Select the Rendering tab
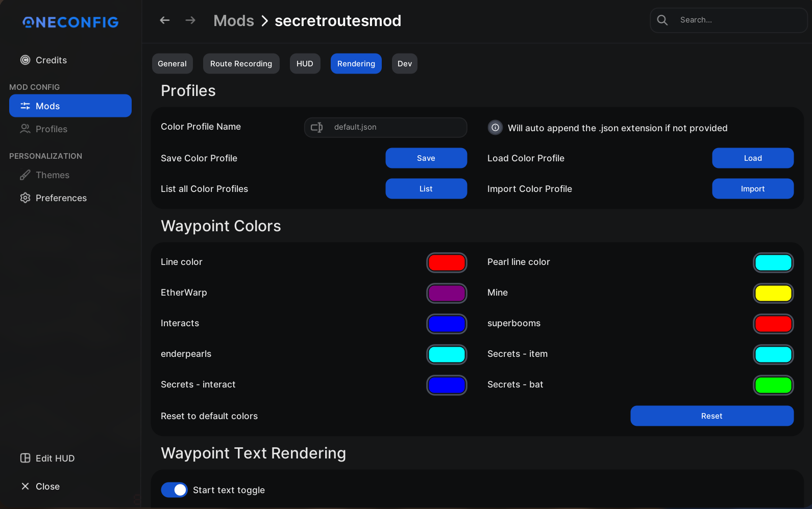The height and width of the screenshot is (509, 812). (356, 64)
